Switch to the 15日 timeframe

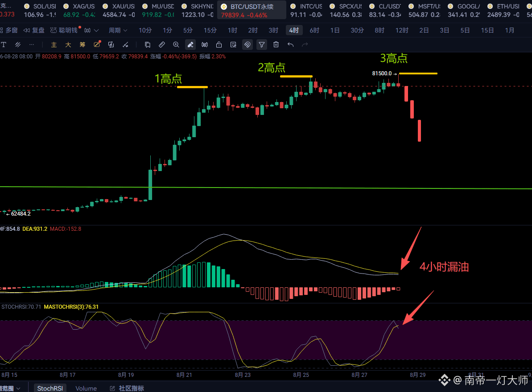(x=487, y=30)
